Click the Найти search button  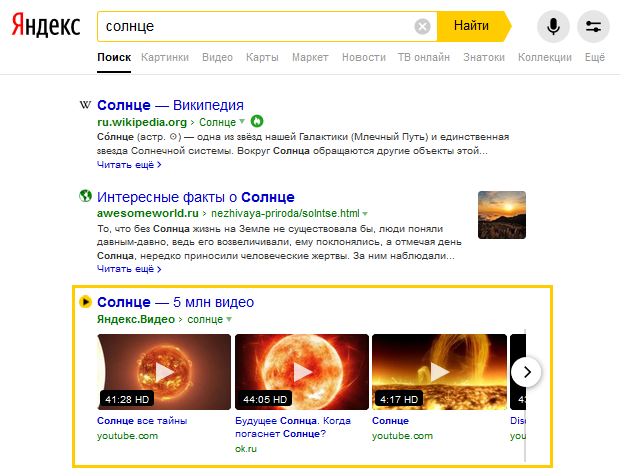[x=474, y=26]
